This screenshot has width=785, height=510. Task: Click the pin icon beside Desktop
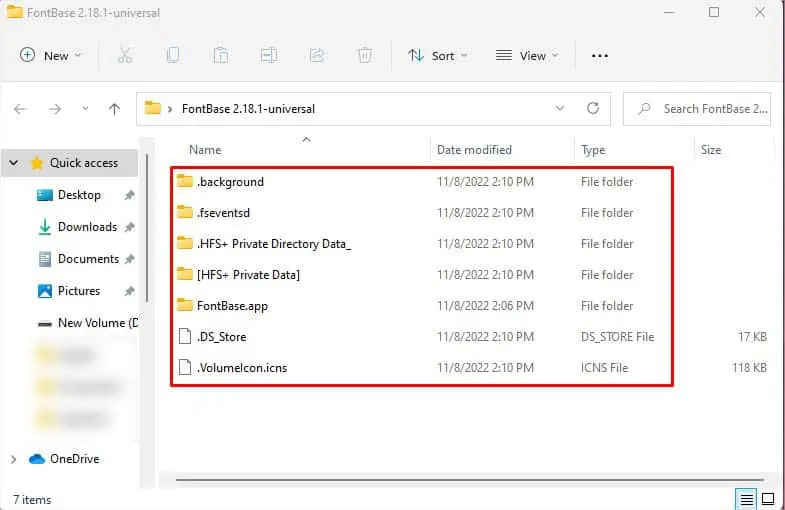tap(130, 195)
